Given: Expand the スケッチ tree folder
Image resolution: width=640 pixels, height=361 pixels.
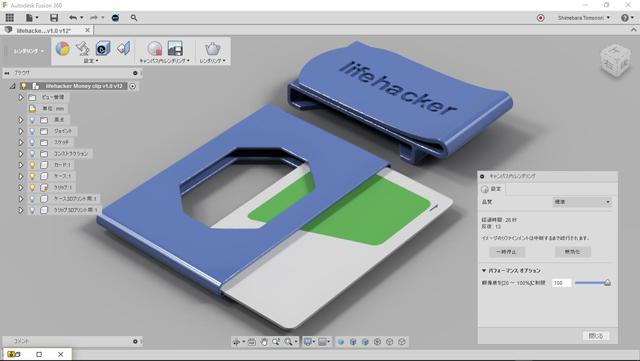Looking at the screenshot, I should (x=20, y=142).
